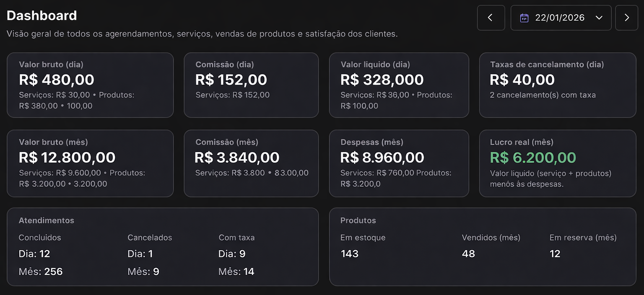Expand the Atendimentos panel details
Viewport: 644px width, 295px height.
click(163, 247)
